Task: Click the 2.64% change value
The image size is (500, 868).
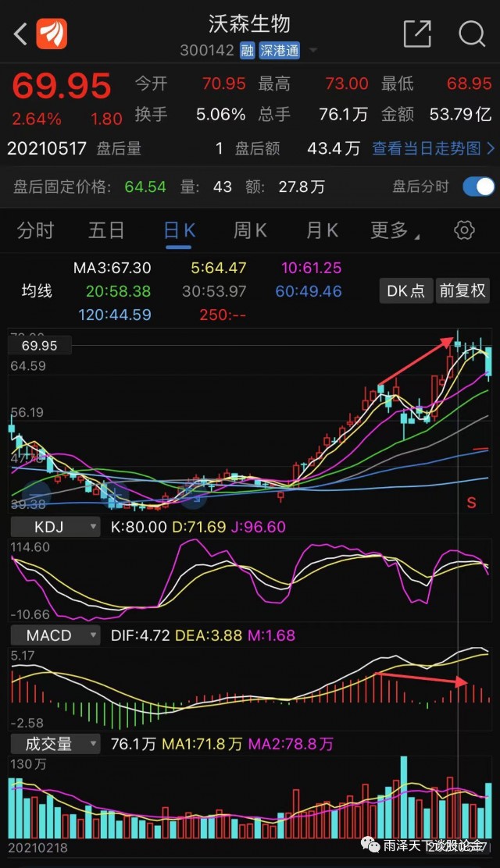Action: coord(37,119)
